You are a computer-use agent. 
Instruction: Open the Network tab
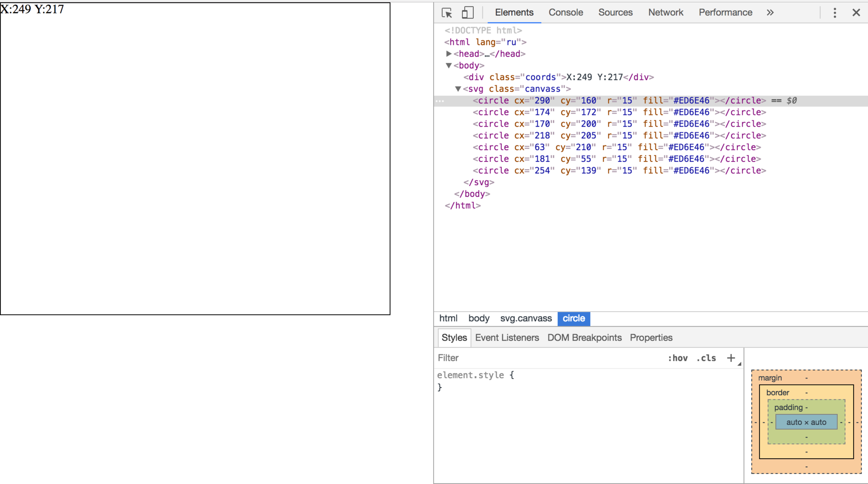tap(665, 12)
